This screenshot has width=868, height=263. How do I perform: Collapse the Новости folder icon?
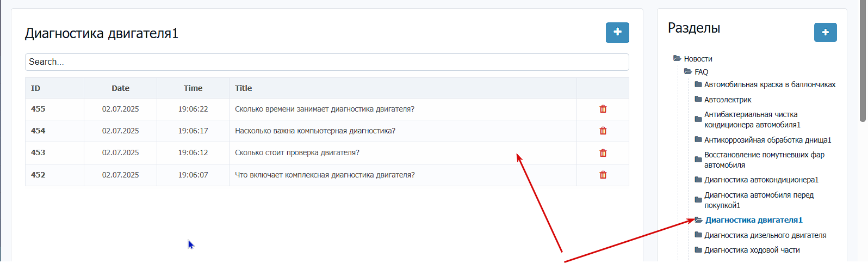tap(677, 58)
